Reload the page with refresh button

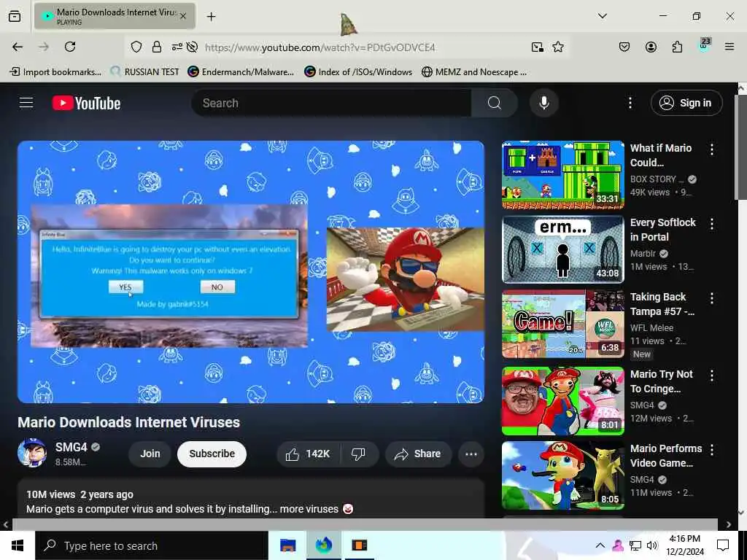pos(70,47)
